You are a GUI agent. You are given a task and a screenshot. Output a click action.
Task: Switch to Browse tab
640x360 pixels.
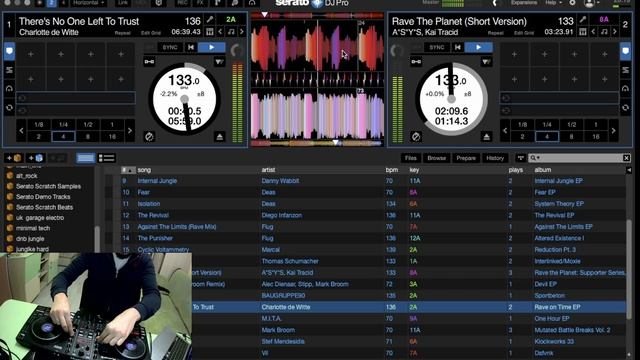pos(436,158)
